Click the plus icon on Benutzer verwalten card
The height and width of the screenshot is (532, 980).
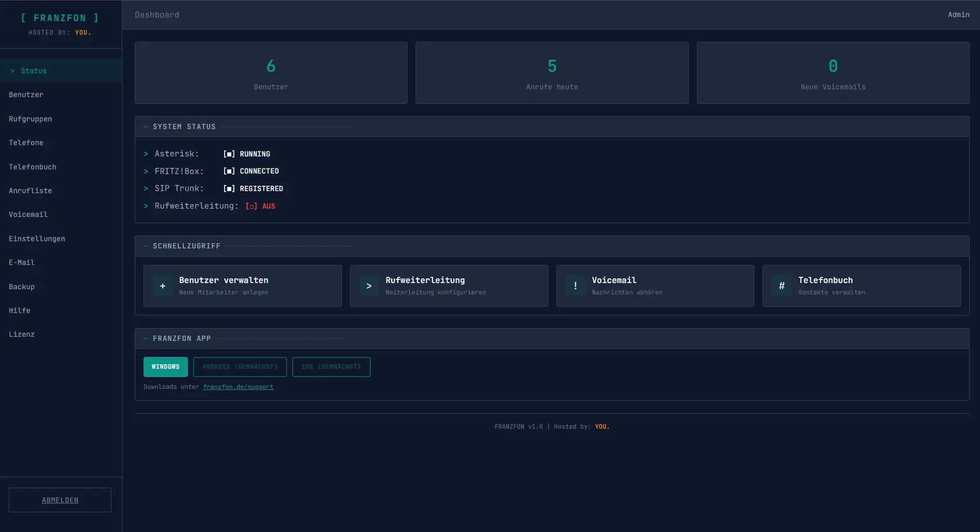click(x=162, y=286)
